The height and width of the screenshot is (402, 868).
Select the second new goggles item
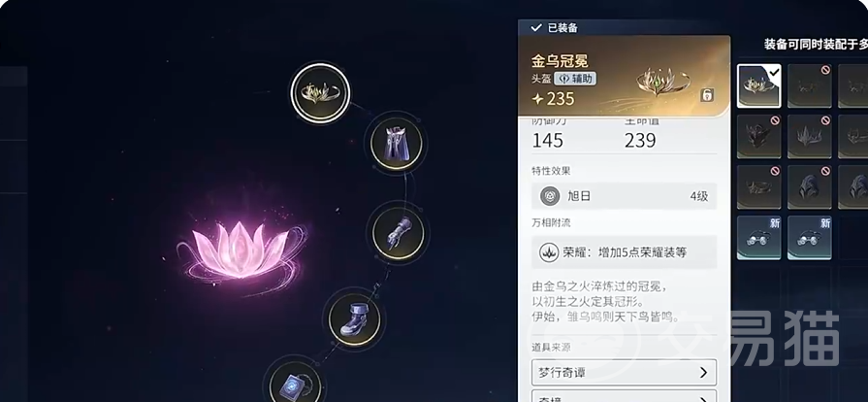[809, 237]
